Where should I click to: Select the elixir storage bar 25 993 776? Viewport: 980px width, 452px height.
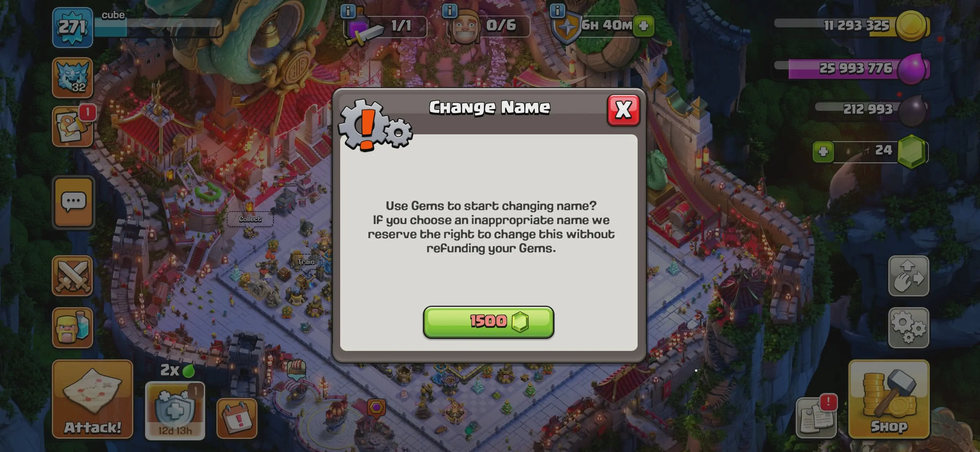pyautogui.click(x=852, y=68)
